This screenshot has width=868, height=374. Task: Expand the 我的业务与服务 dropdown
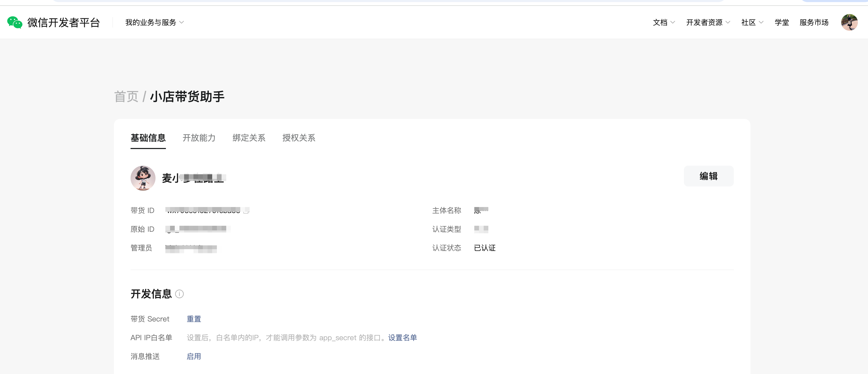(x=155, y=23)
